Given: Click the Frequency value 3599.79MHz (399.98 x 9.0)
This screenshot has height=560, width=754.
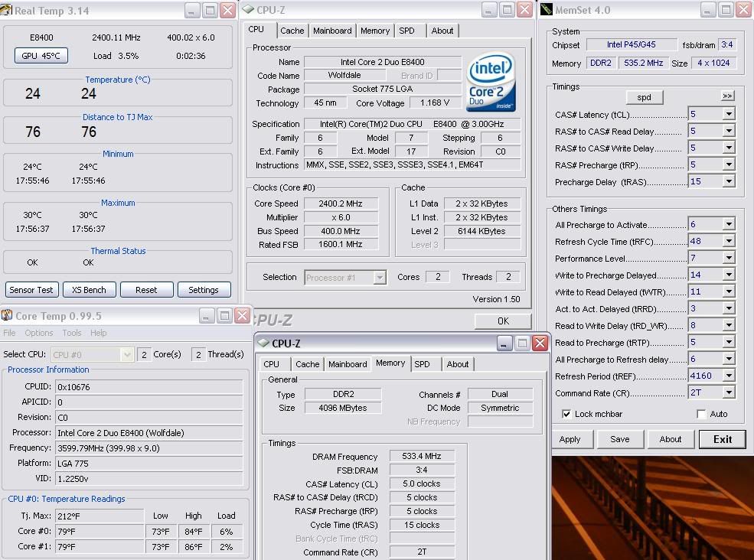Looking at the screenshot, I should tap(149, 448).
